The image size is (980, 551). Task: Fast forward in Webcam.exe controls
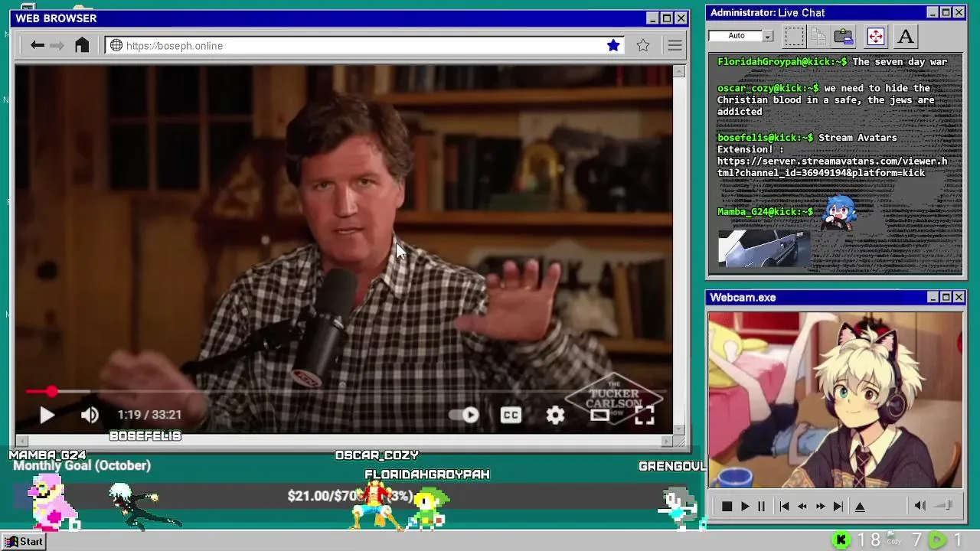coord(820,506)
